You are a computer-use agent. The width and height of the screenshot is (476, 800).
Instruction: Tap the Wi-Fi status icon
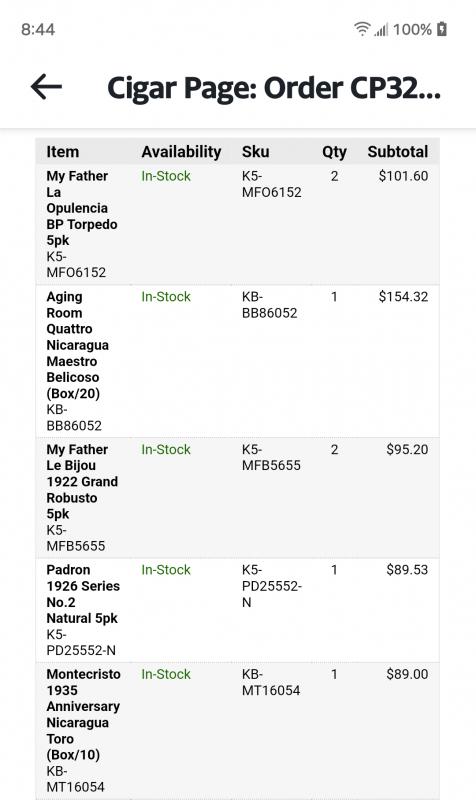(362, 29)
